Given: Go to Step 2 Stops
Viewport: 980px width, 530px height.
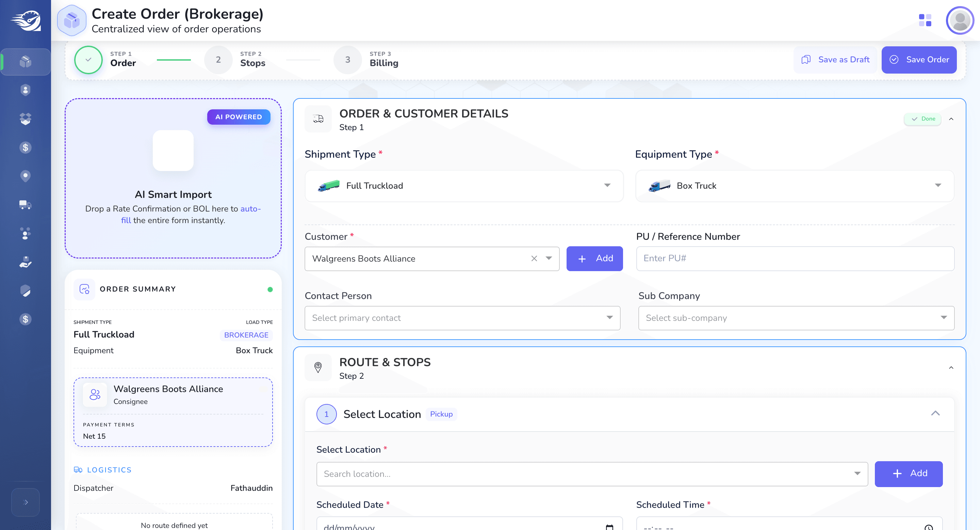Looking at the screenshot, I should 235,60.
